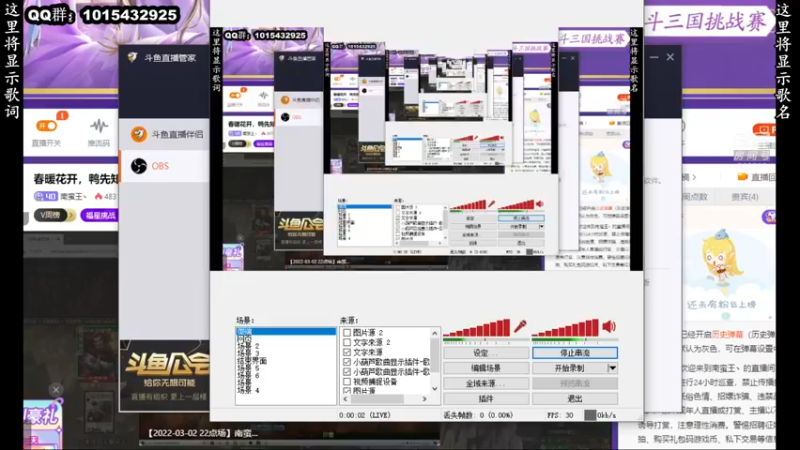Screen dimensions: 800x450
Task: Check the 文字来源 2 source checkbox
Action: 347,342
